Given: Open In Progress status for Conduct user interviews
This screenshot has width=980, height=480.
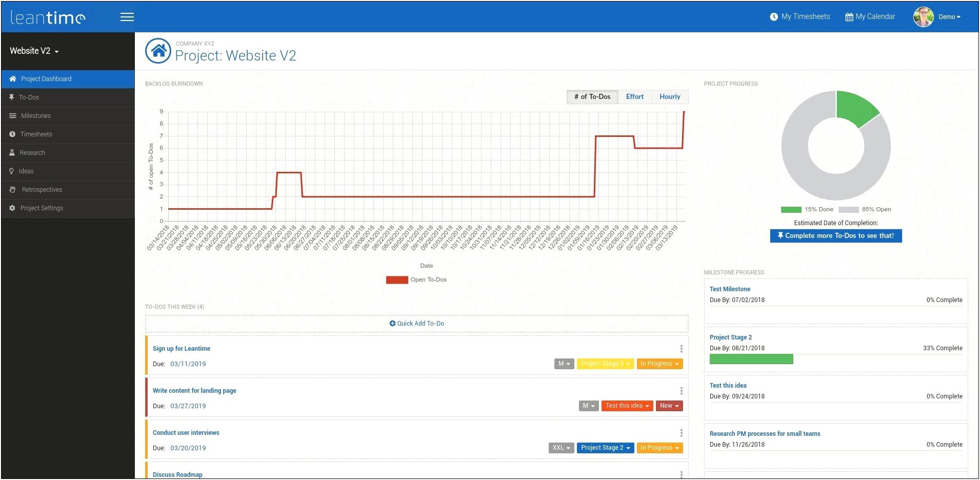Looking at the screenshot, I should tap(659, 448).
